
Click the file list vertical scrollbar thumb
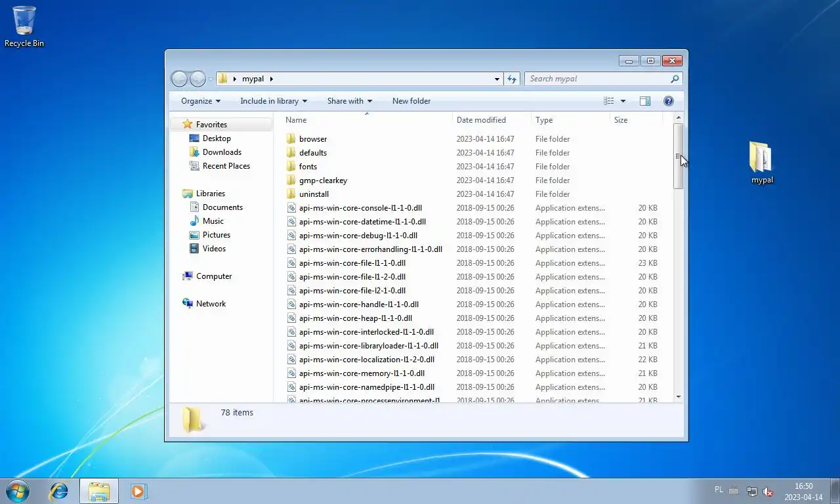pos(679,156)
